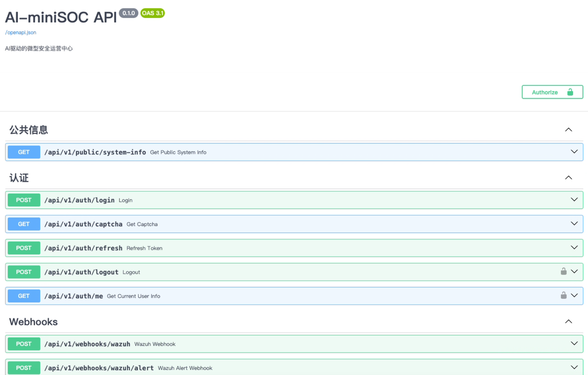Collapse the 认证 section
This screenshot has width=588, height=375.
[x=568, y=178]
